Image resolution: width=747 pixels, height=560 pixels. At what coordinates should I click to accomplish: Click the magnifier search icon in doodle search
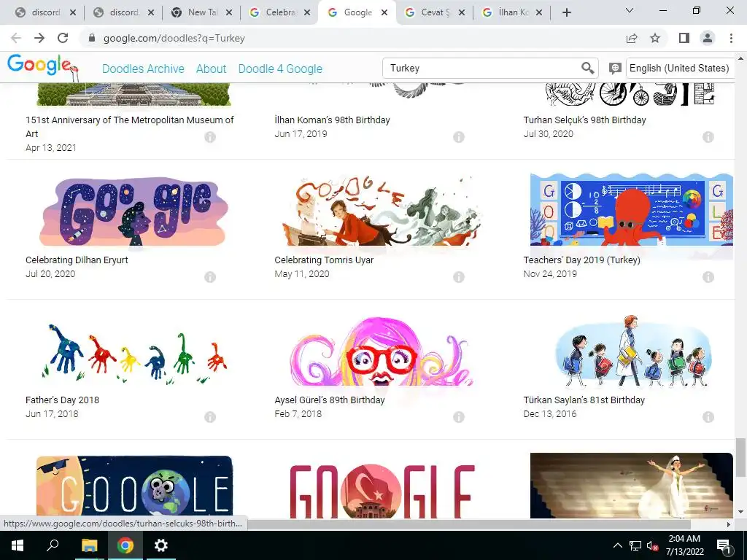pos(587,68)
